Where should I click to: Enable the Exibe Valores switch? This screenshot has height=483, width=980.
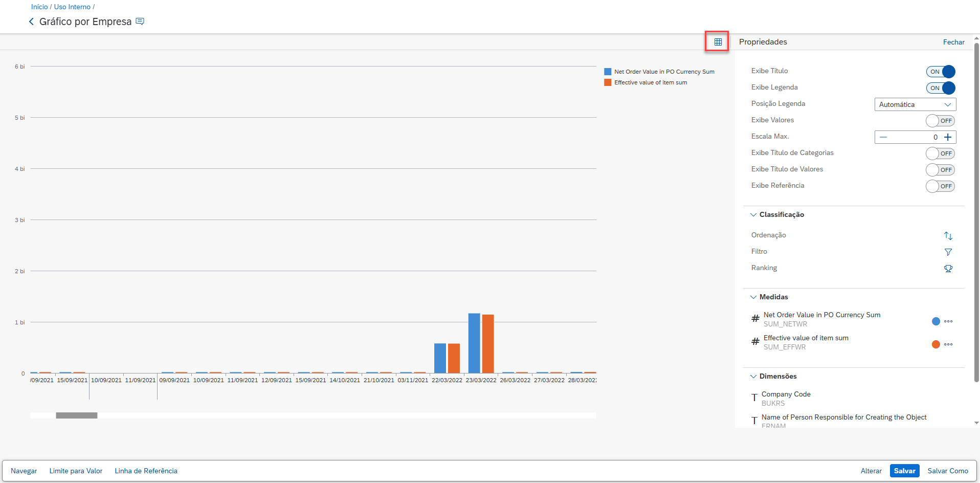[x=940, y=121]
